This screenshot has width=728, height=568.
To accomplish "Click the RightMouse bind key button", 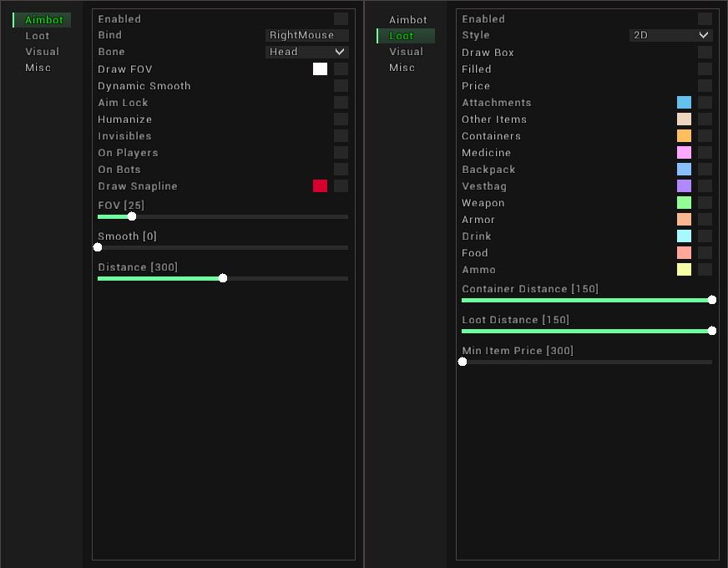I will click(306, 35).
